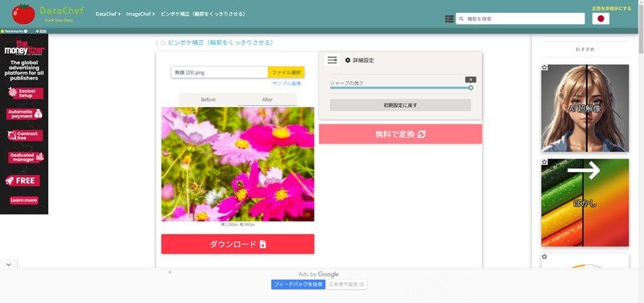Switch to the After tab
Image resolution: width=644 pixels, height=303 pixels.
[267, 100]
